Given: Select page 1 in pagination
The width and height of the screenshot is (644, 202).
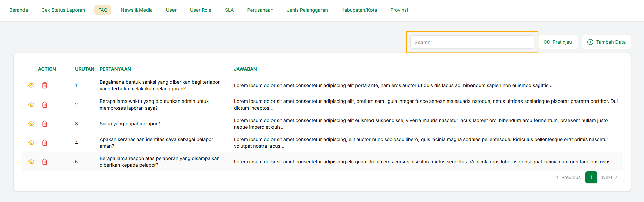Looking at the screenshot, I should (x=591, y=177).
